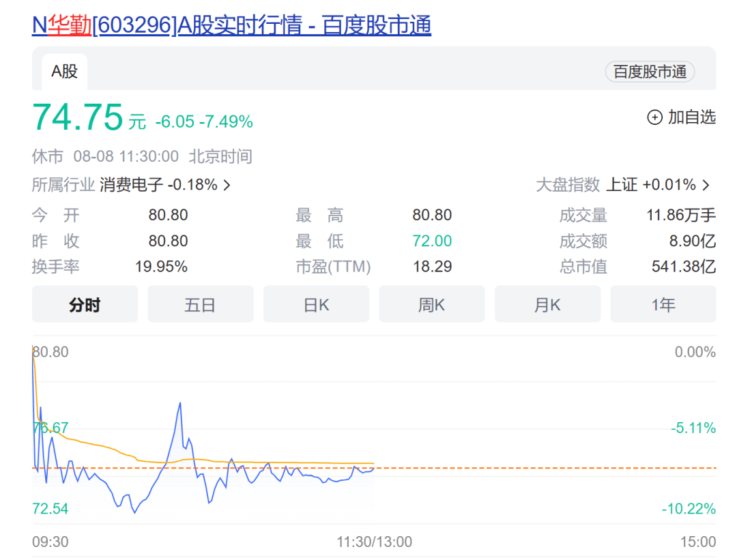
Task: Click the 11:30/13:00 time axis label
Action: point(374,542)
